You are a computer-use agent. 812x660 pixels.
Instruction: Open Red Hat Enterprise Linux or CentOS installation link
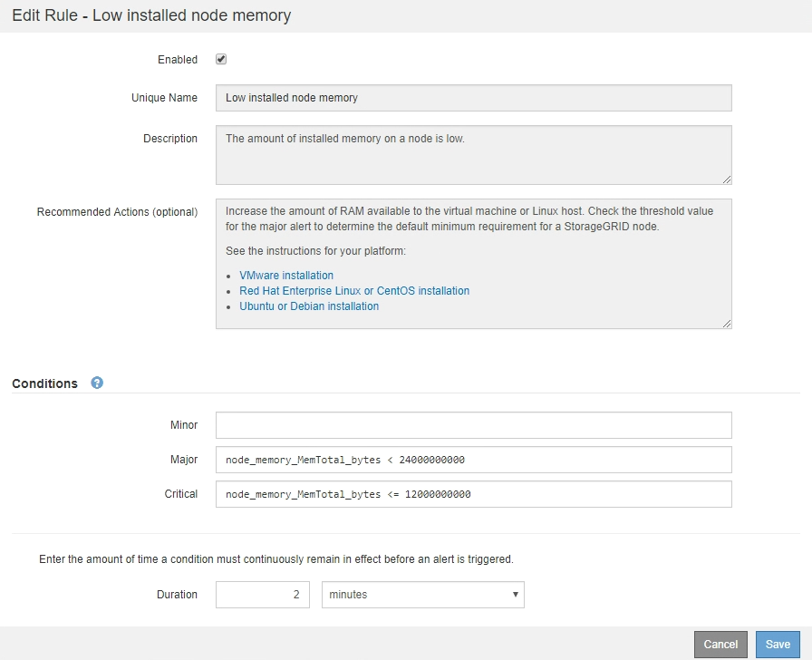(354, 291)
